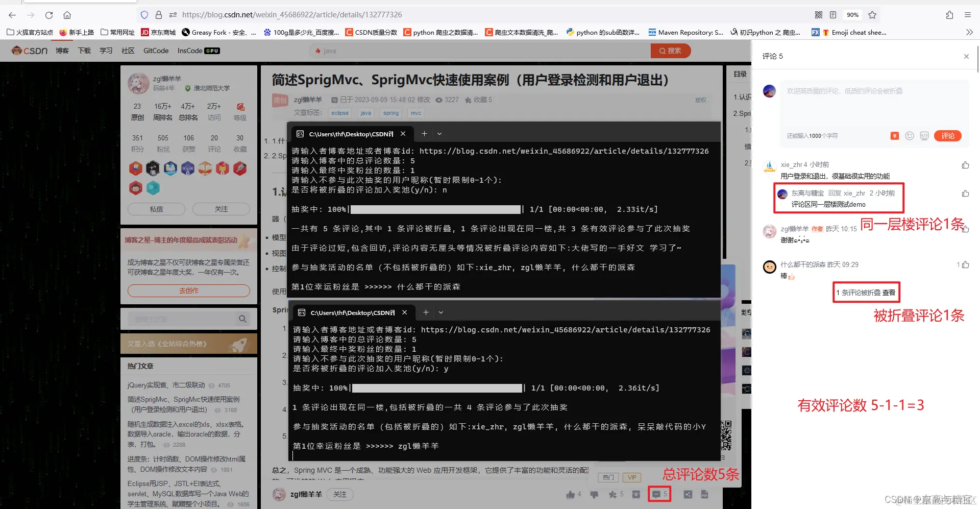This screenshot has width=980, height=509.
Task: Adjust the browser zoom showing 90%
Action: (x=853, y=15)
